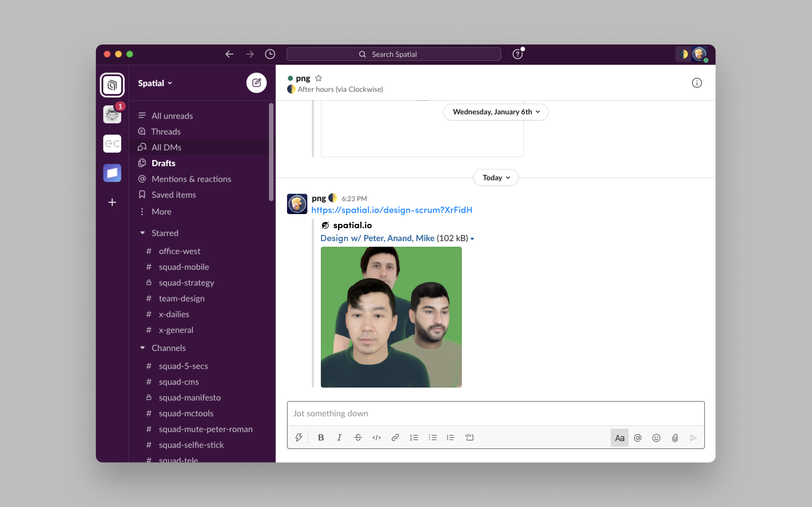Click the Search Spatial field
The image size is (812, 507).
394,54
